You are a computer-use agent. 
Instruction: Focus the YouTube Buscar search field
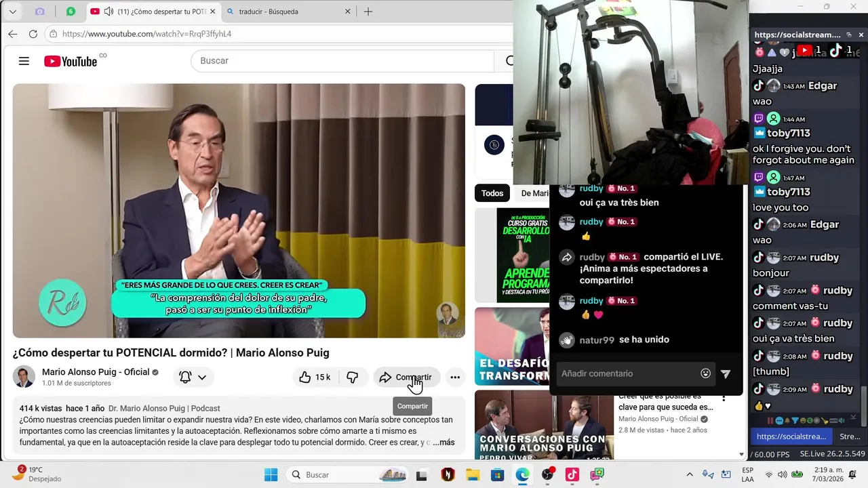(342, 60)
